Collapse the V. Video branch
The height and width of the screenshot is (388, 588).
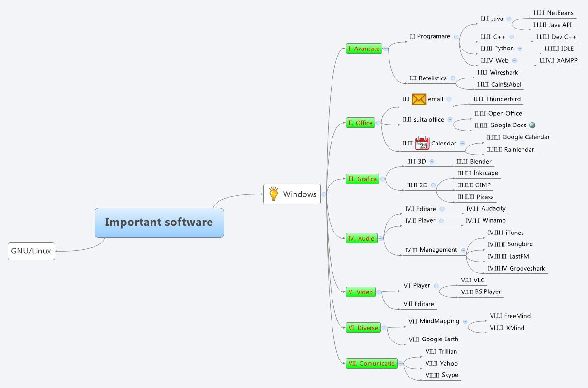point(379,292)
